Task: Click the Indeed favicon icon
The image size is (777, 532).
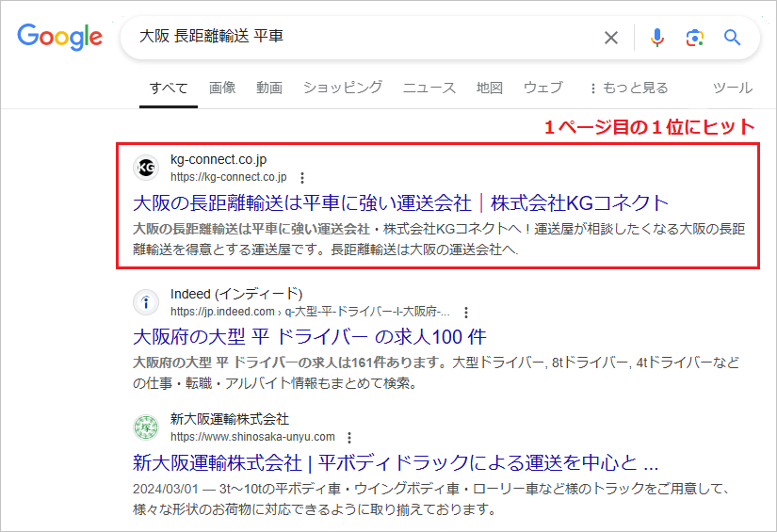Action: click(146, 302)
